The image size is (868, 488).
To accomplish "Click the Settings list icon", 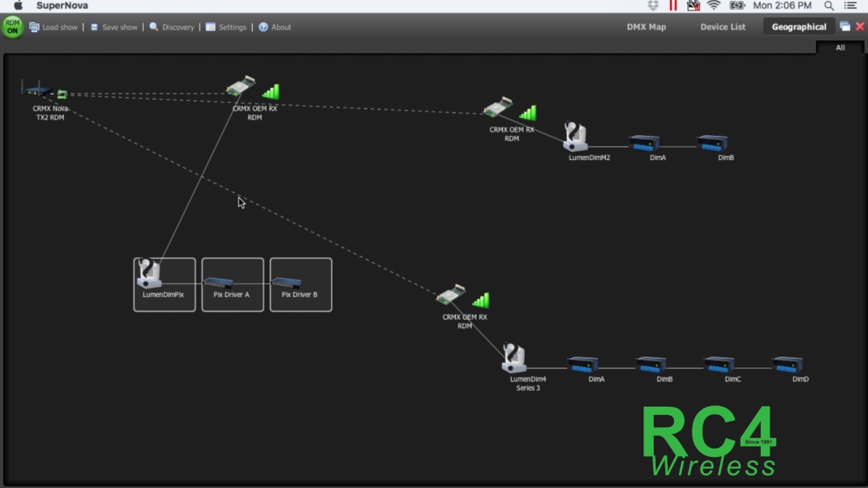I will (211, 27).
